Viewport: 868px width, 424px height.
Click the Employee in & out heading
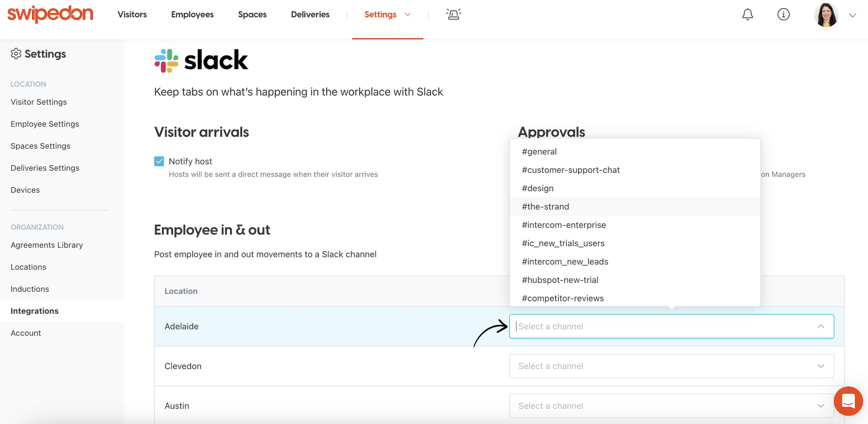click(x=212, y=230)
